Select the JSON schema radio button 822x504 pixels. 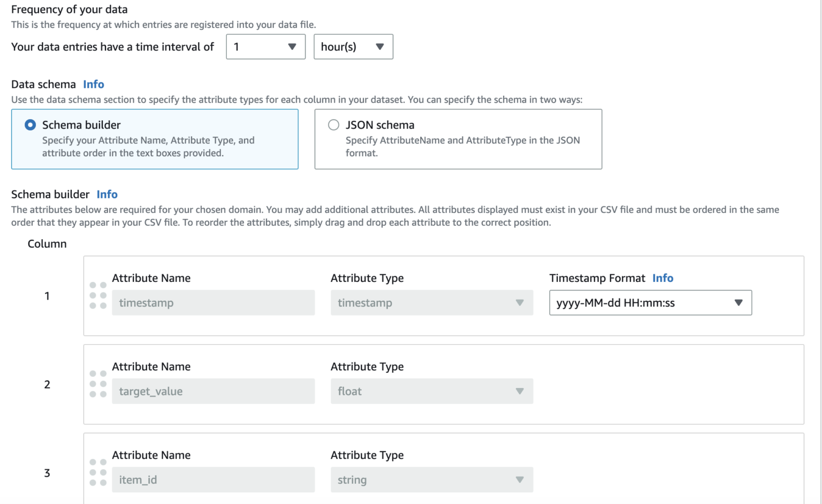point(333,124)
